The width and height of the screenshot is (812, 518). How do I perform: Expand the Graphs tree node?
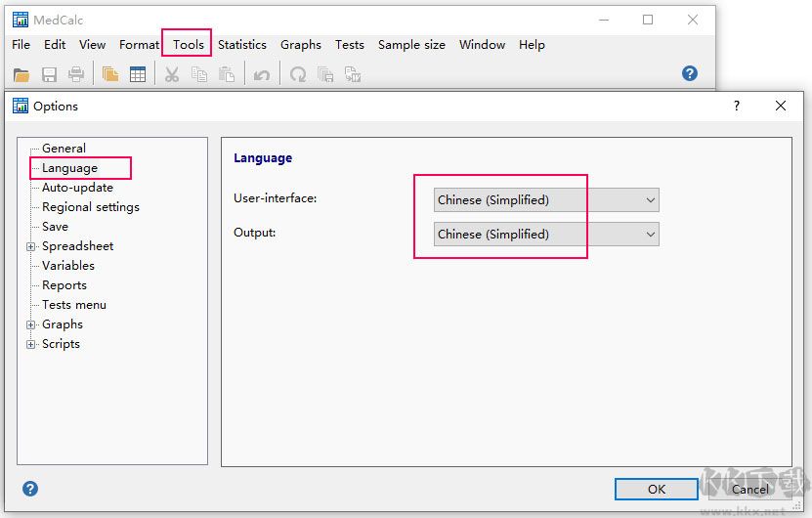(x=31, y=324)
